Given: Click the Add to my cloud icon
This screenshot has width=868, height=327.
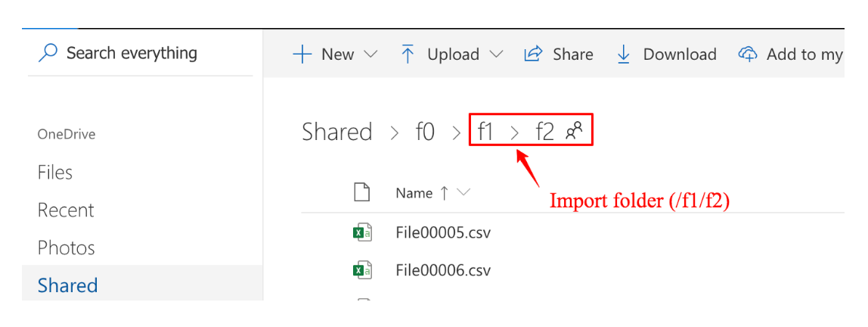Looking at the screenshot, I should tap(748, 54).
